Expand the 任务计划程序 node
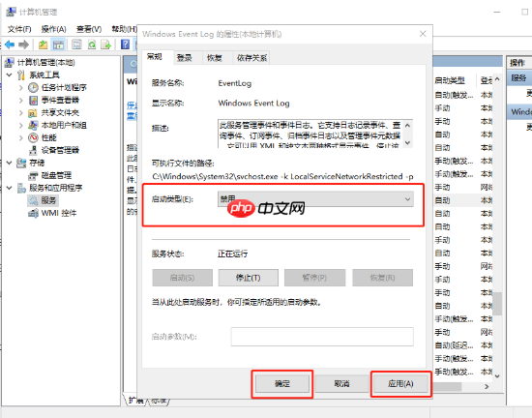This screenshot has width=532, height=418. 21,87
